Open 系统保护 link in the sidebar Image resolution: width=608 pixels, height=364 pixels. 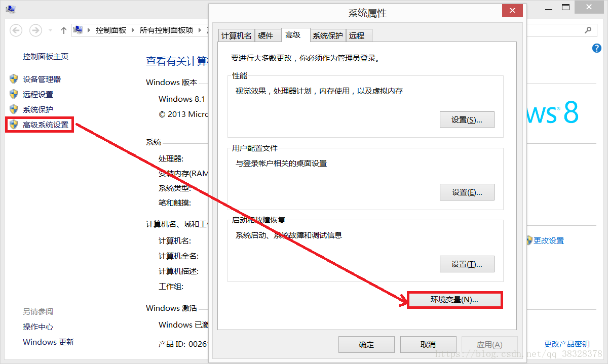[x=38, y=109]
